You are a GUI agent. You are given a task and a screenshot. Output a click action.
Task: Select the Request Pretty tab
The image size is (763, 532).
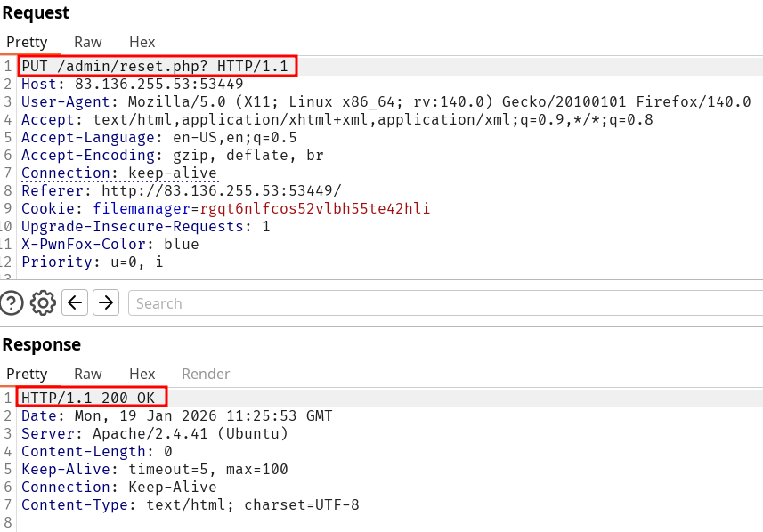point(27,42)
